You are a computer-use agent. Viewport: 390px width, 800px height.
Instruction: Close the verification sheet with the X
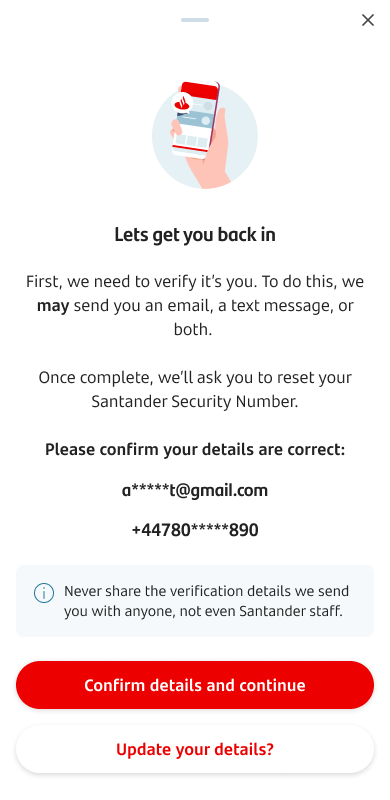tap(368, 20)
